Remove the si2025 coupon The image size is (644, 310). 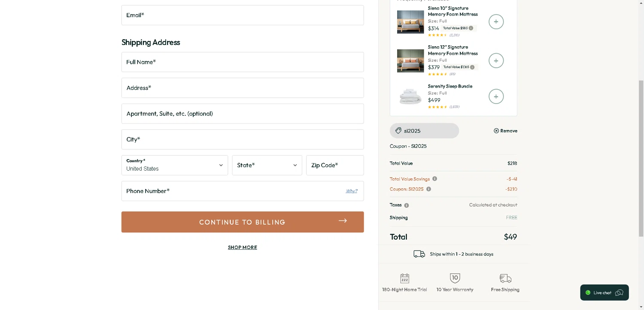pos(505,131)
